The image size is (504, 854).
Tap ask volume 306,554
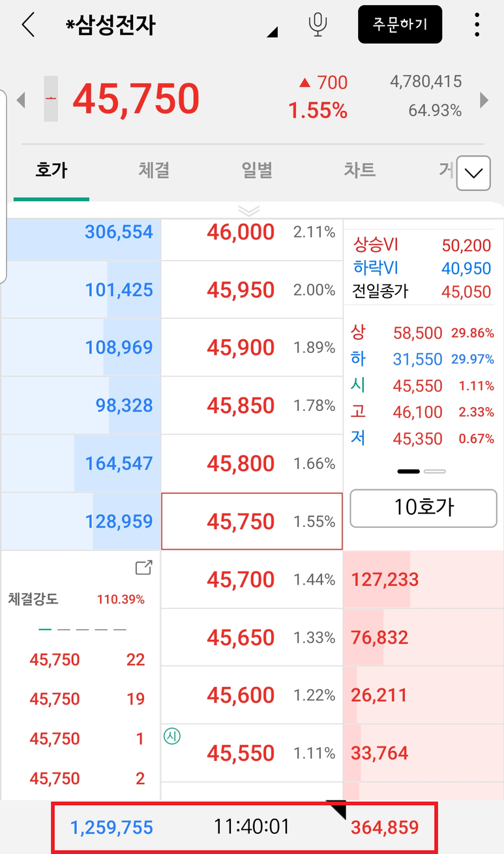pyautogui.click(x=119, y=232)
